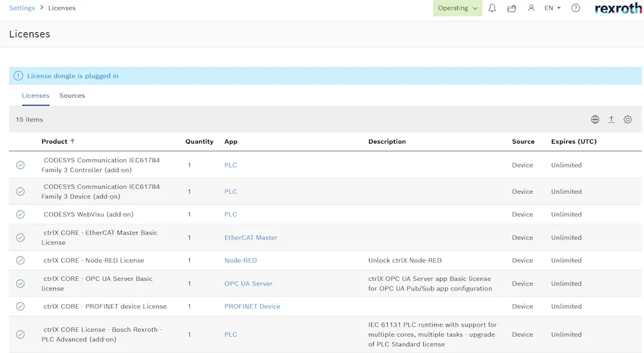
Task: Open the OPC UA Server app link
Action: 248,283
